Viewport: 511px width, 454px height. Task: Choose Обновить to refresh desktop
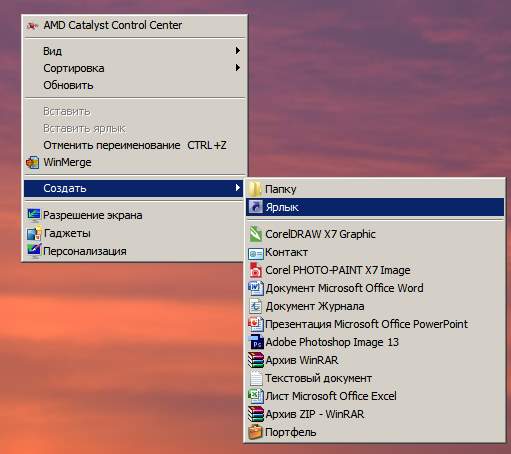[134, 85]
